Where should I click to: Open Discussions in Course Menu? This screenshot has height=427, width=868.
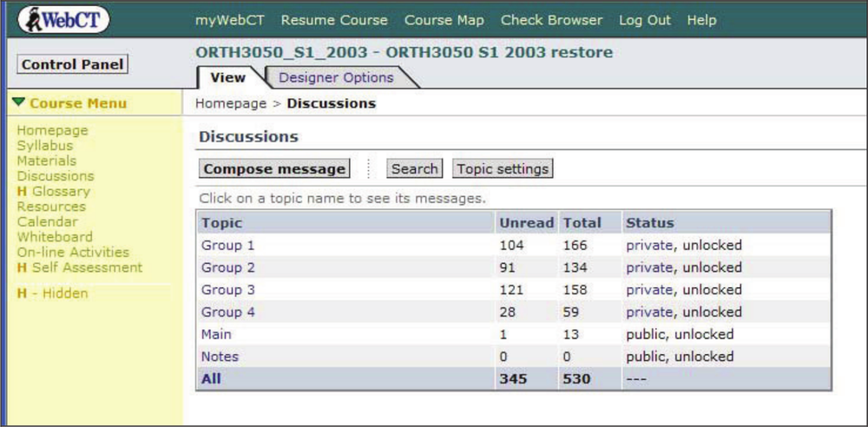click(x=56, y=176)
